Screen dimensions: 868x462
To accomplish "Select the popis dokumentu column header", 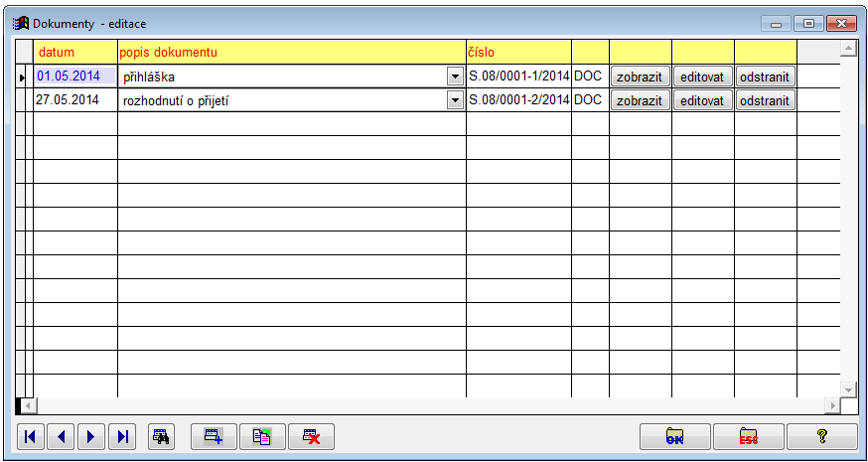I will [291, 51].
